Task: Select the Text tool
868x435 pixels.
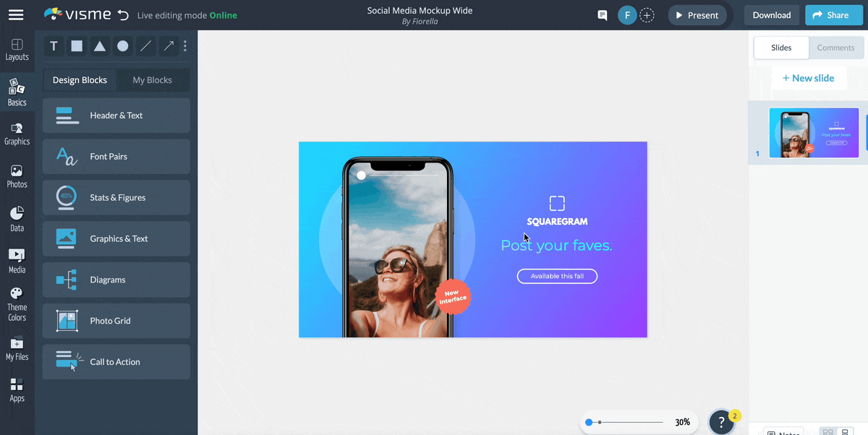Action: point(54,46)
